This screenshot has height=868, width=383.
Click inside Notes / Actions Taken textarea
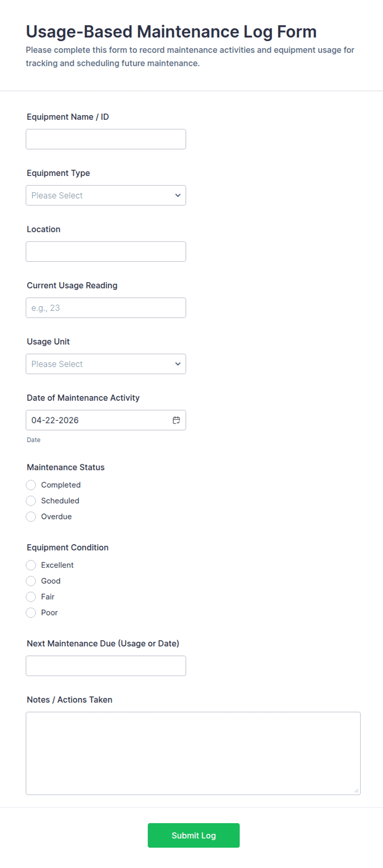pyautogui.click(x=193, y=753)
